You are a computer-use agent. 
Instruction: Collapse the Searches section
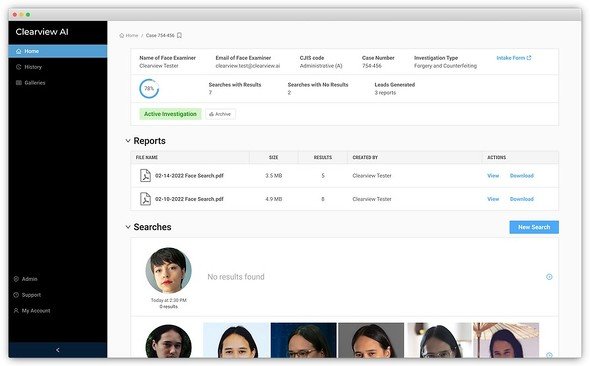click(128, 227)
